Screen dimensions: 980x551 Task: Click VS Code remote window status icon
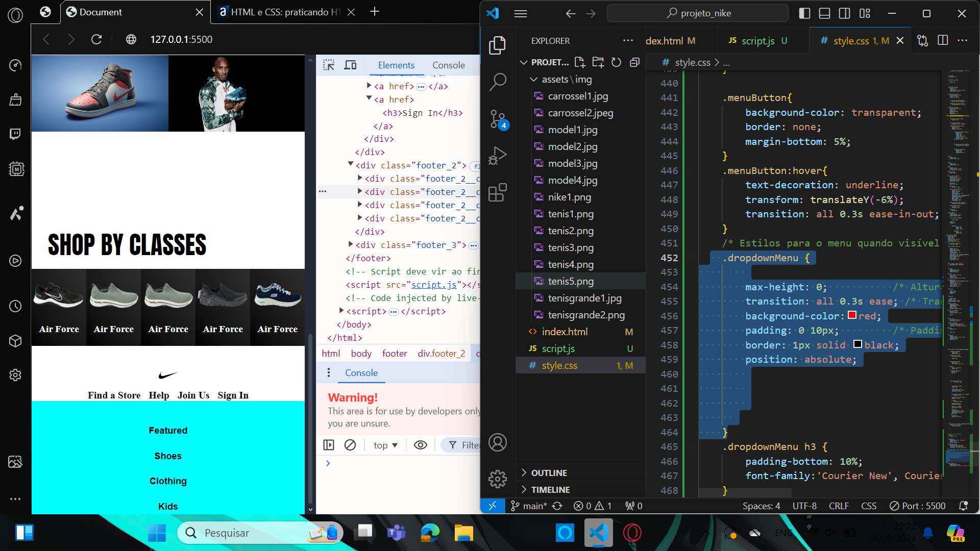[x=492, y=506]
